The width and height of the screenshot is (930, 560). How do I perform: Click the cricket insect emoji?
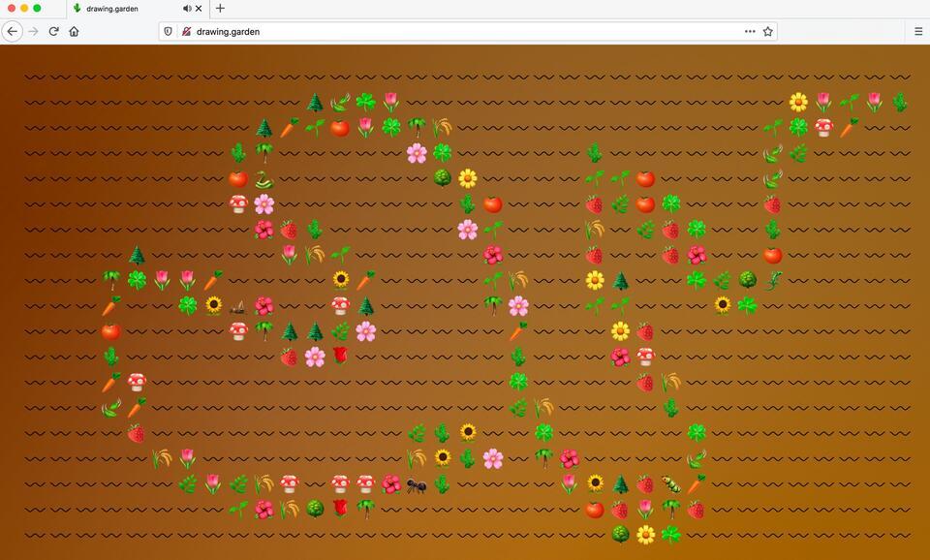pyautogui.click(x=238, y=307)
